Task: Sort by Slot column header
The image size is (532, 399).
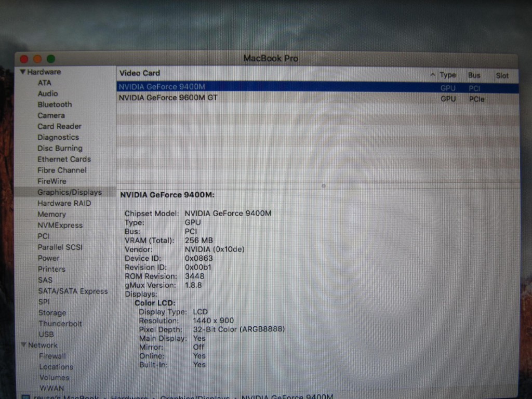Action: 502,76
